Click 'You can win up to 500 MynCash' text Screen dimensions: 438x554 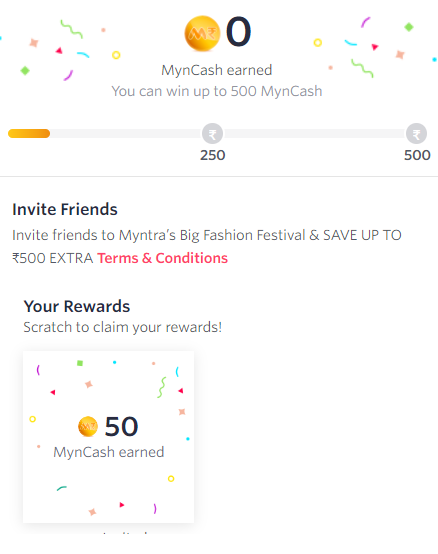click(x=217, y=91)
